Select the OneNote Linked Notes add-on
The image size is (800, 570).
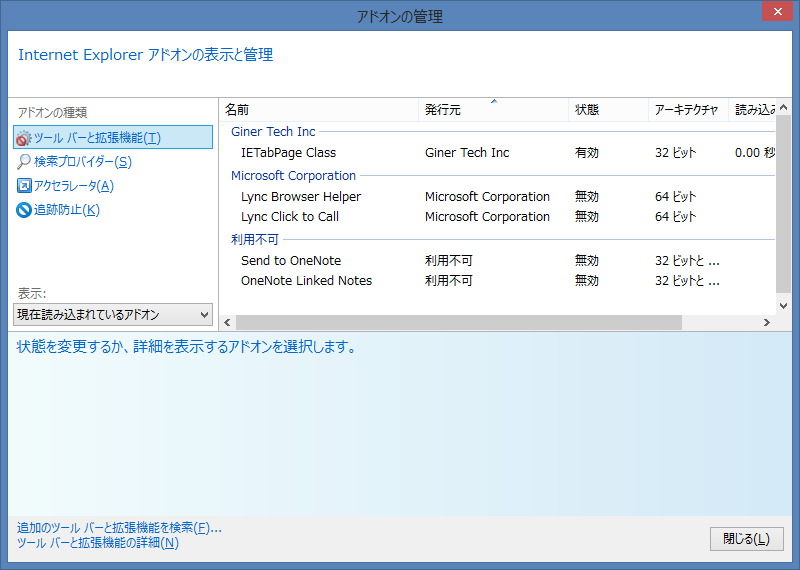(x=307, y=280)
